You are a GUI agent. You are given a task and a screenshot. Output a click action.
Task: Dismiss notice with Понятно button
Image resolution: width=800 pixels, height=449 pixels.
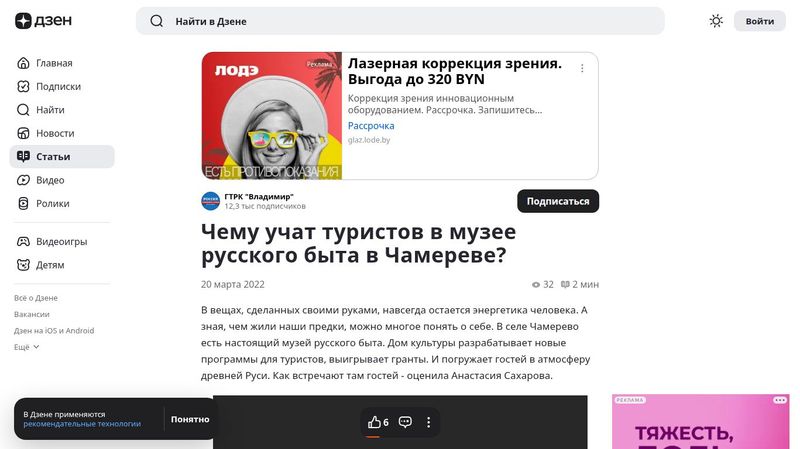190,419
